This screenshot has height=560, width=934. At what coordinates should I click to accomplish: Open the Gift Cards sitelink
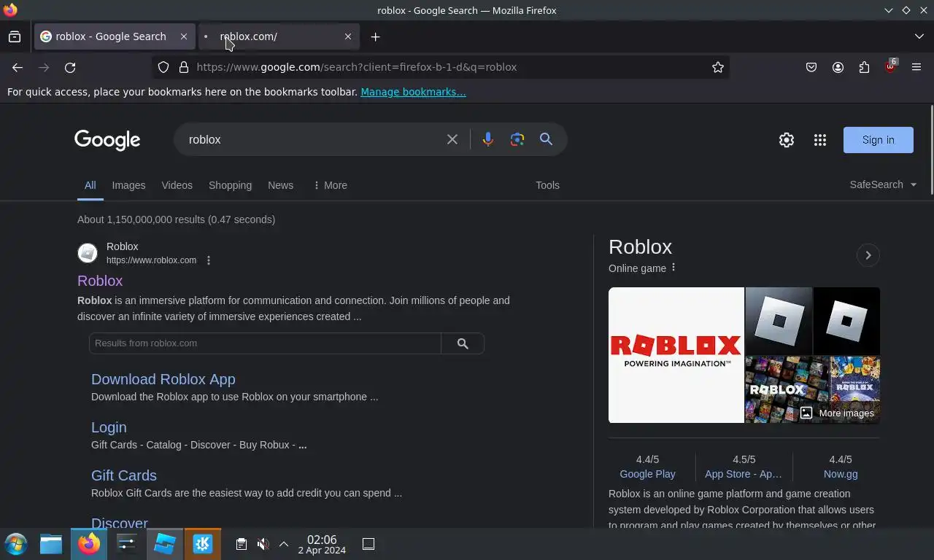coord(124,475)
